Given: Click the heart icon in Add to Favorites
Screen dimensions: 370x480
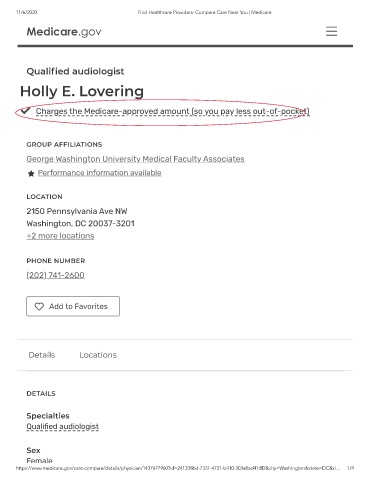Looking at the screenshot, I should (x=39, y=306).
